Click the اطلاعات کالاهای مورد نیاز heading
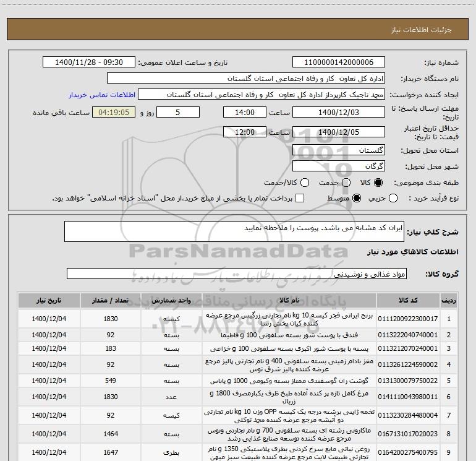 (x=413, y=252)
